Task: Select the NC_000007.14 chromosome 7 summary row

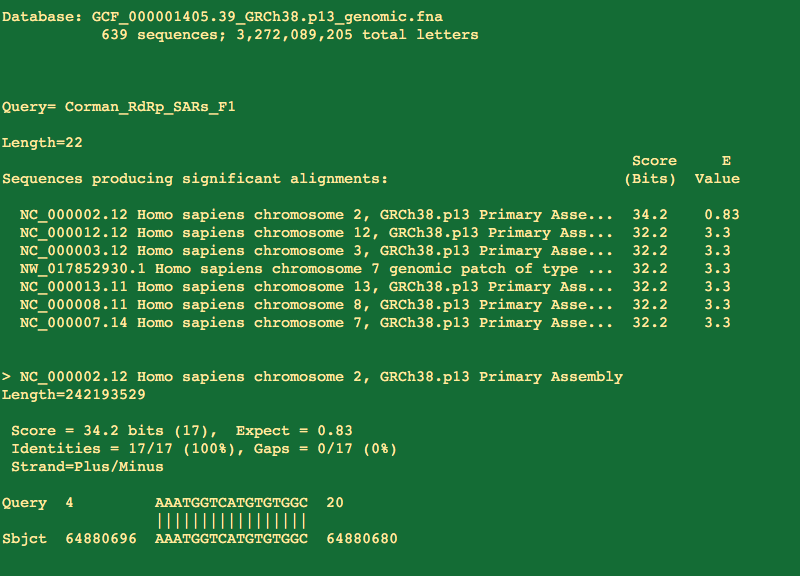Action: [375, 322]
